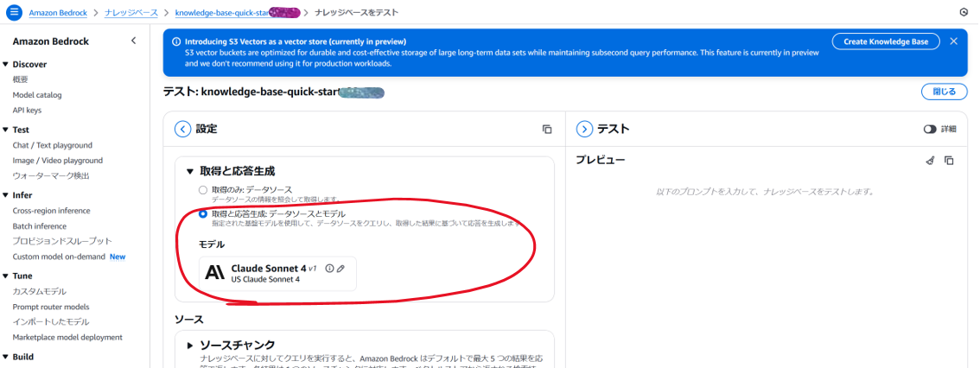980x368 pixels.
Task: Click the Anthropic logo on model card
Action: (x=214, y=273)
